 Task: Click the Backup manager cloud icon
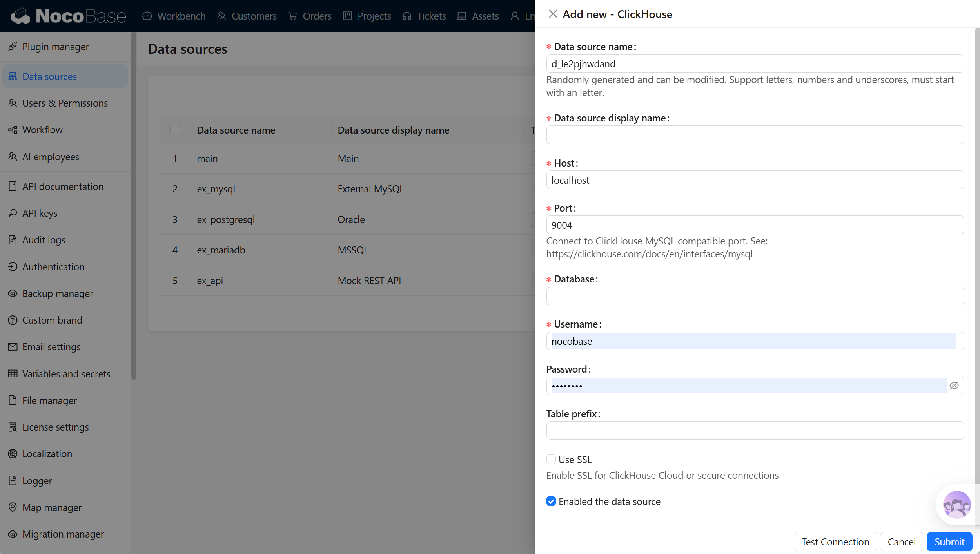[x=13, y=293]
